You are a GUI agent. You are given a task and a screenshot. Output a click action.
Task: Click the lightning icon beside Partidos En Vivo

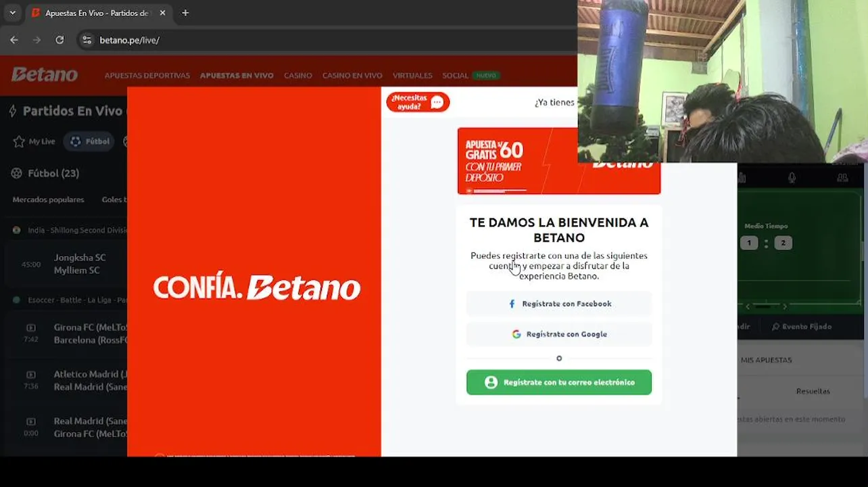[x=12, y=111]
